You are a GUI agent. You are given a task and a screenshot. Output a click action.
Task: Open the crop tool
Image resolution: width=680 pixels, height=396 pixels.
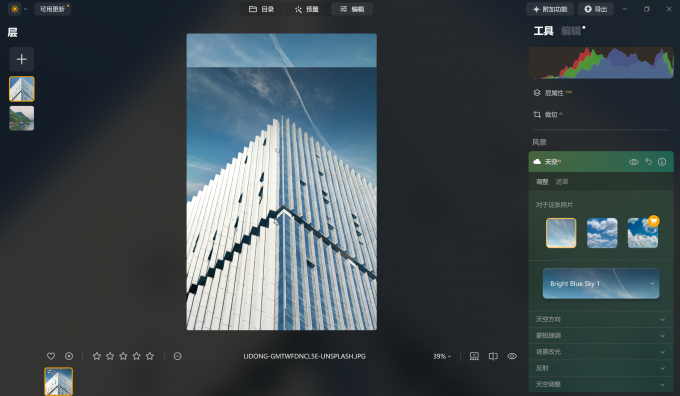pyautogui.click(x=547, y=115)
